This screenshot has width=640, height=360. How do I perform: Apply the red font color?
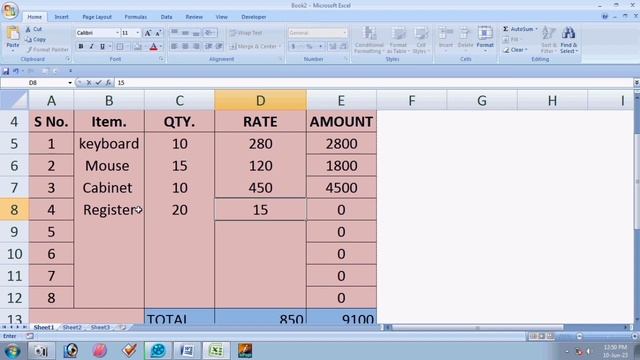153,47
